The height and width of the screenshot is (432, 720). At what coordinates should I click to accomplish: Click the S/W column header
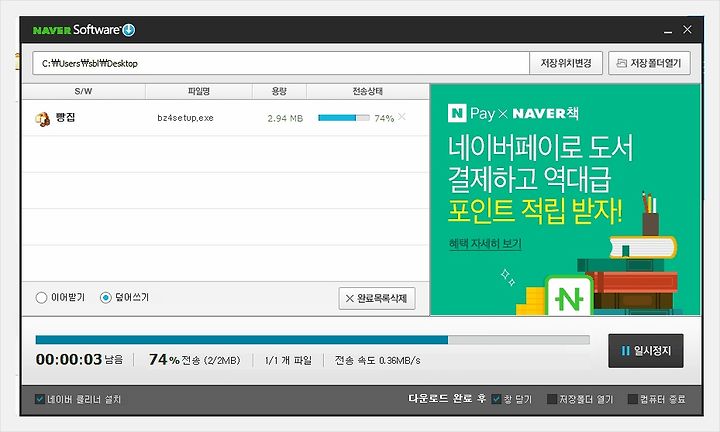pyautogui.click(x=83, y=91)
